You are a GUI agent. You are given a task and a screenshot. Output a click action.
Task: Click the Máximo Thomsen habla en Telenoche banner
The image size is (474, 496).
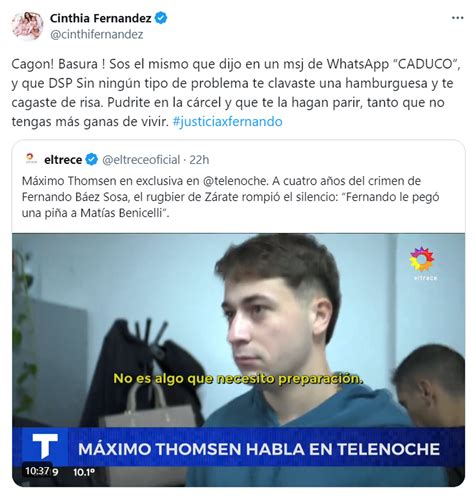tap(259, 449)
